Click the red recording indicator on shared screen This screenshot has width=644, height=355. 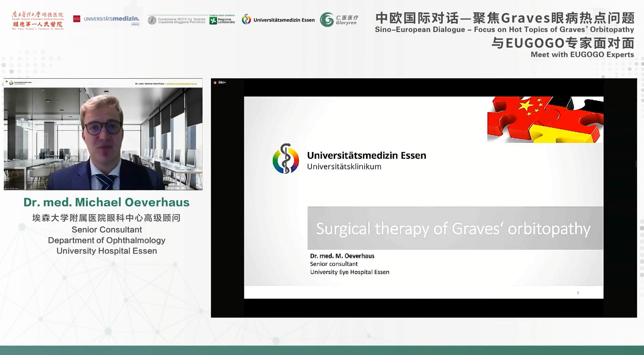coord(215,83)
